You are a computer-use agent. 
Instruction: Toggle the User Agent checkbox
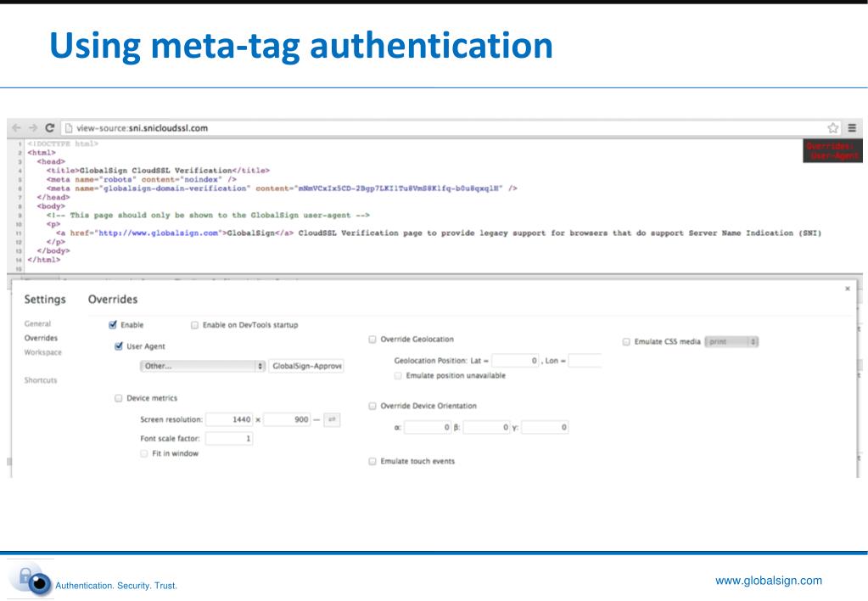[119, 346]
